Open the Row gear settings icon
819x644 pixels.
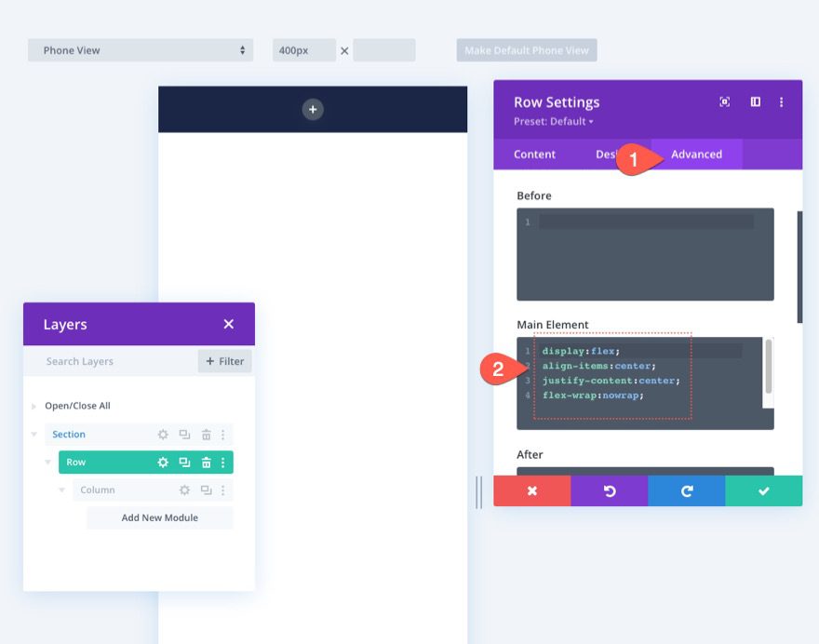coord(163,462)
